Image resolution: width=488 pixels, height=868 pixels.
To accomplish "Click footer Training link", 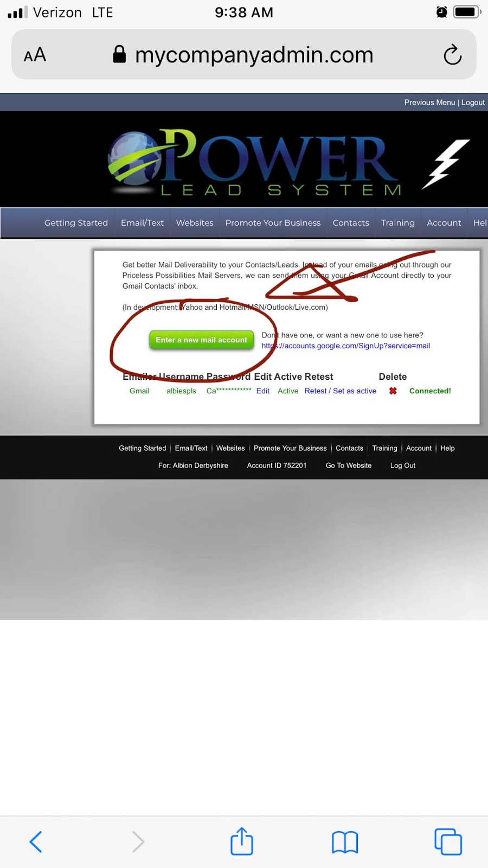I will [384, 448].
